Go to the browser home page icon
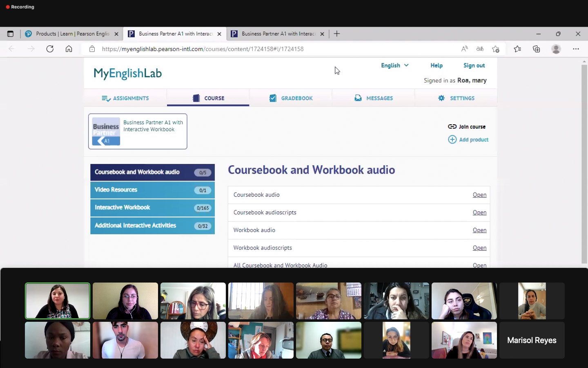This screenshot has height=368, width=588. (69, 49)
